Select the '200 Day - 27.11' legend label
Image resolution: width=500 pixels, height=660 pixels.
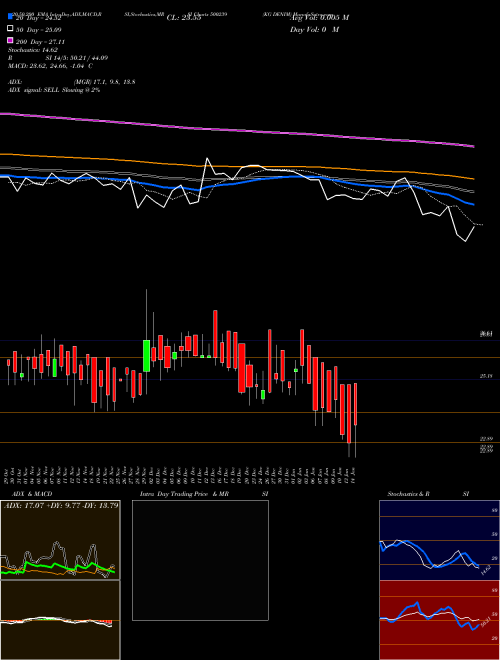[40, 42]
